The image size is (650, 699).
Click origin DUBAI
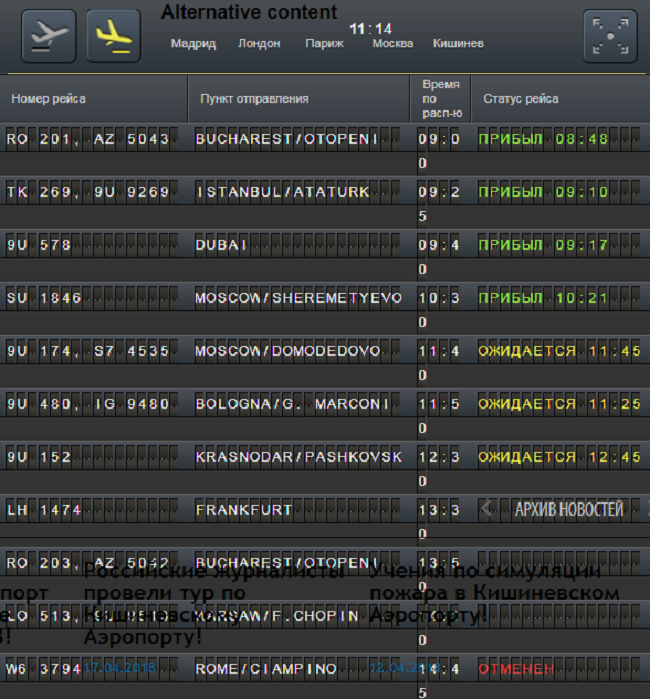(221, 245)
